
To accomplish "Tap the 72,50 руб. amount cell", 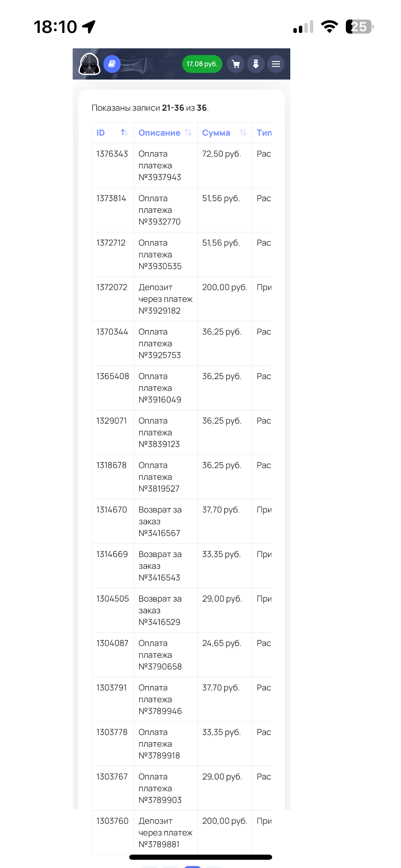I will (221, 154).
